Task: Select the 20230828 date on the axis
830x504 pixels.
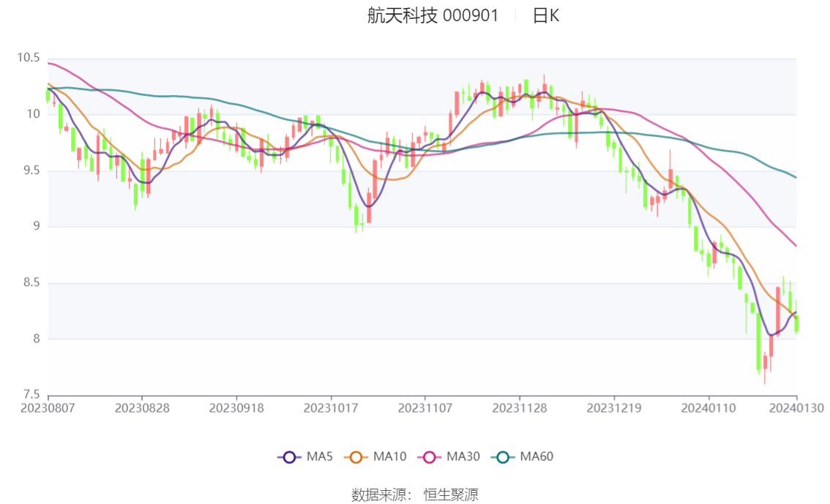Action: pos(142,408)
